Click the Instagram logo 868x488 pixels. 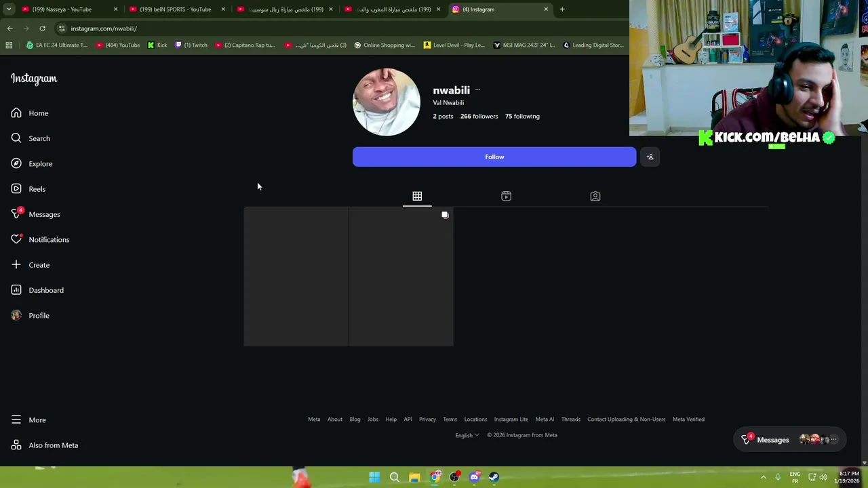[x=34, y=79]
